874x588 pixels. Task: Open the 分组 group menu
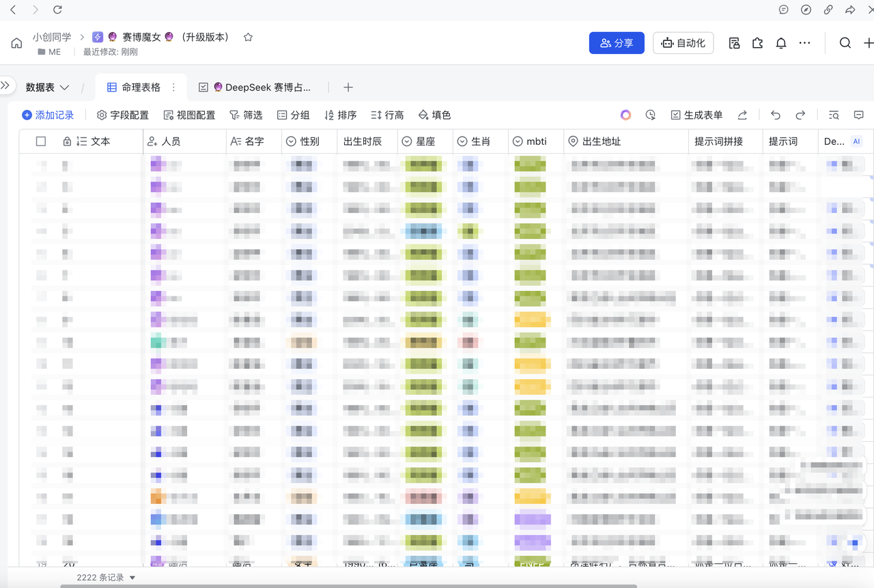click(x=293, y=115)
